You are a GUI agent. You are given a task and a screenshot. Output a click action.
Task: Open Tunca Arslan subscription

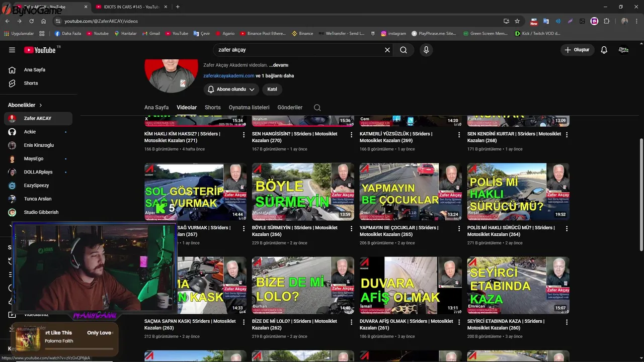tap(38, 199)
